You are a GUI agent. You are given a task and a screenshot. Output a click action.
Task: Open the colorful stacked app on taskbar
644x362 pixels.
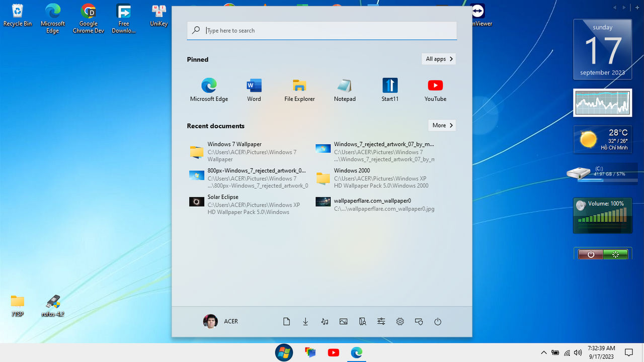click(x=310, y=352)
